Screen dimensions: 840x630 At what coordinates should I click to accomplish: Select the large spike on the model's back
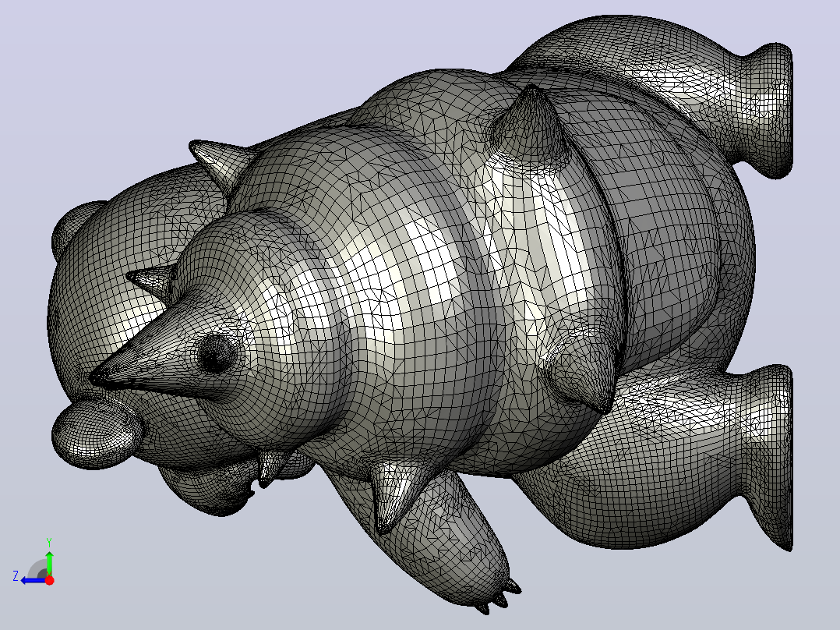531,126
